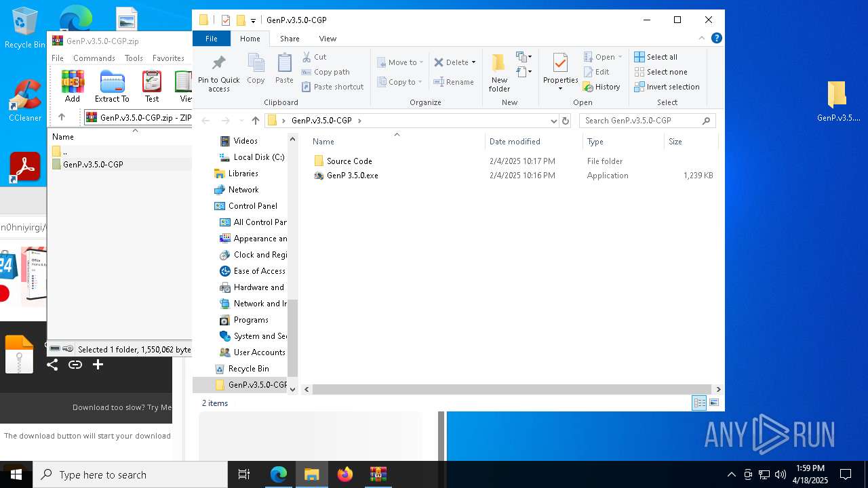The height and width of the screenshot is (488, 868).
Task: Click the Cut scissors button
Action: pyautogui.click(x=314, y=57)
